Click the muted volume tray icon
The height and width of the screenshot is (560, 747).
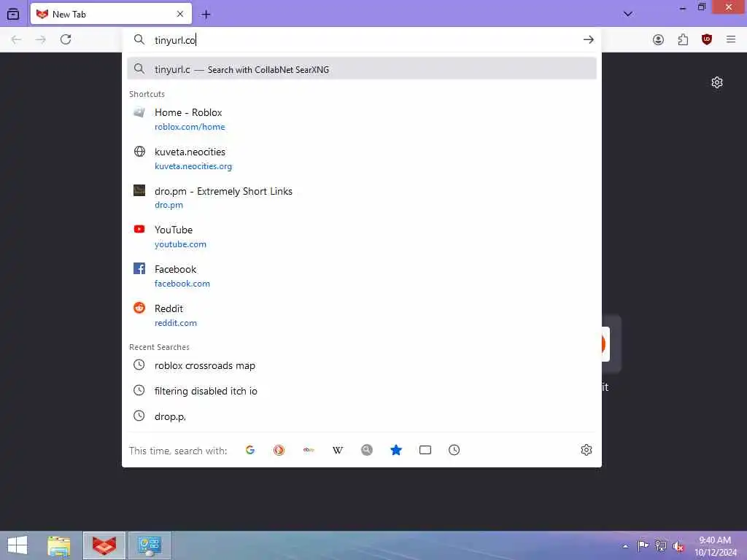click(x=678, y=546)
